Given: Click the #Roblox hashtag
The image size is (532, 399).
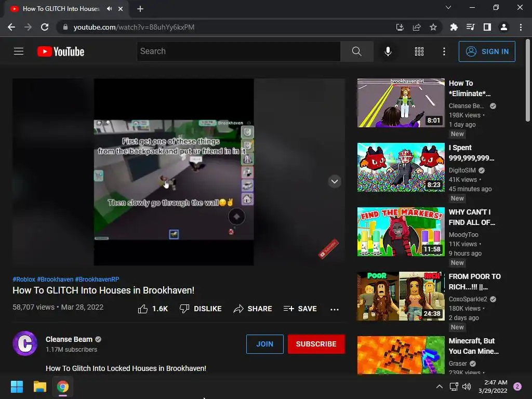Looking at the screenshot, I should (x=24, y=279).
